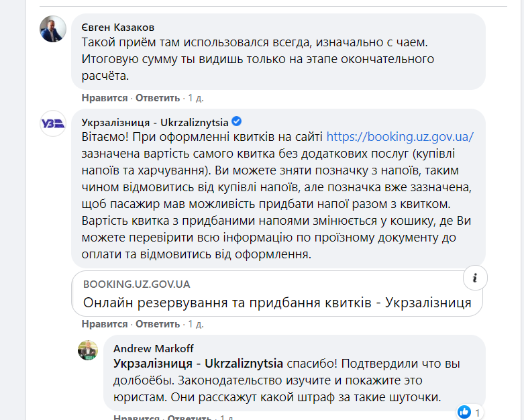Click Ответить under Andrew Markoff's reply
Image resolution: width=524 pixels, height=420 pixels.
point(190,417)
